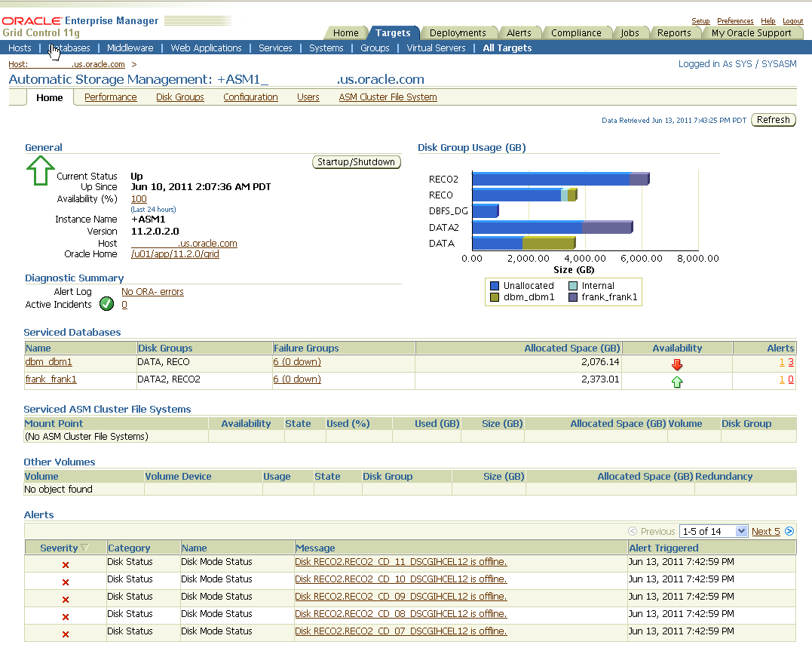Click the Next page arrow icon in Alerts
The width and height of the screenshot is (812, 654).
pyautogui.click(x=789, y=531)
